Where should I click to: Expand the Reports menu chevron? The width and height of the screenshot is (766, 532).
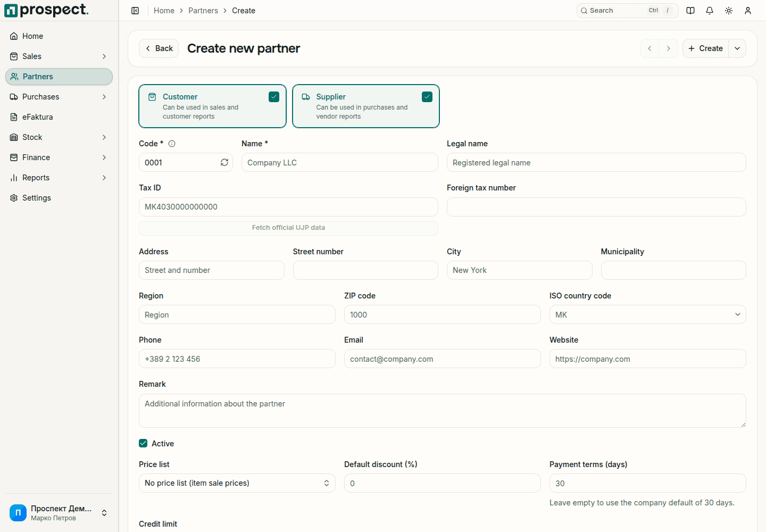[x=104, y=178]
